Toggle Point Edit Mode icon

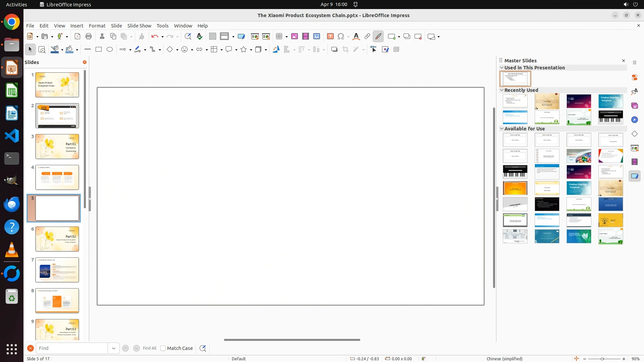374,50
